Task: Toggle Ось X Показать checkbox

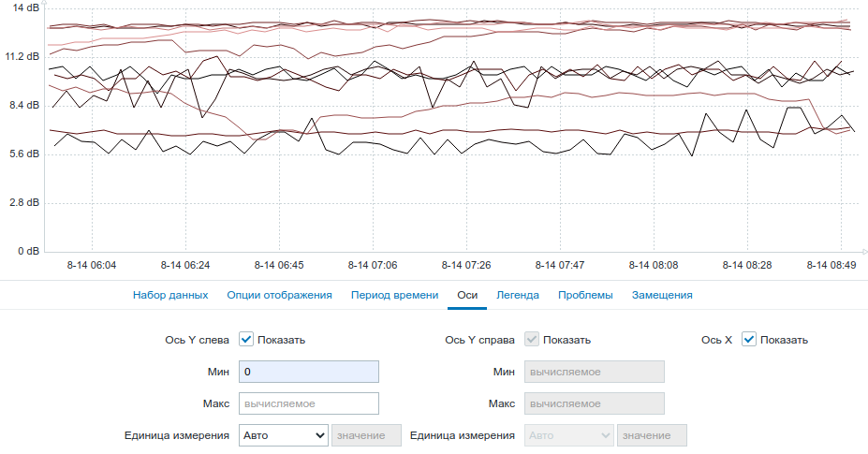Action: (749, 340)
